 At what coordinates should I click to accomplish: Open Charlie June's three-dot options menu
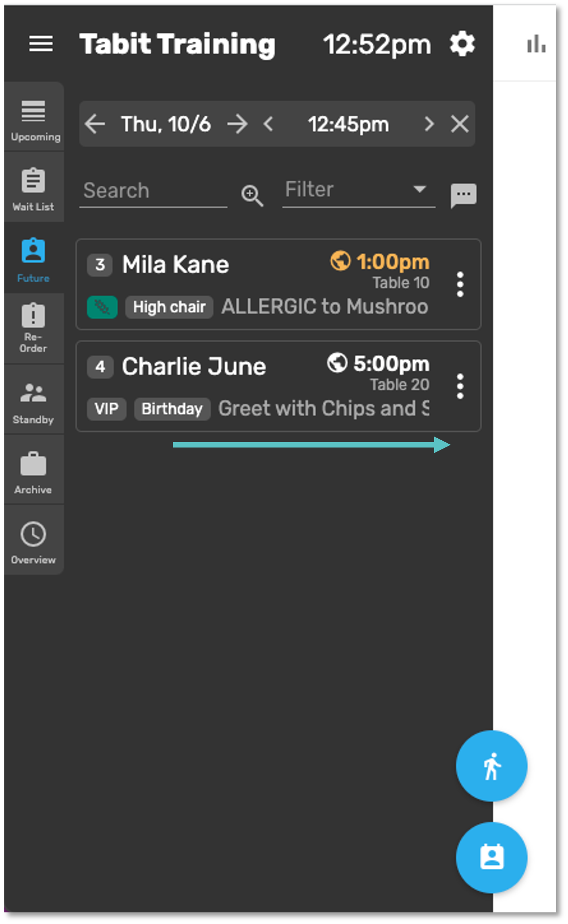click(460, 386)
